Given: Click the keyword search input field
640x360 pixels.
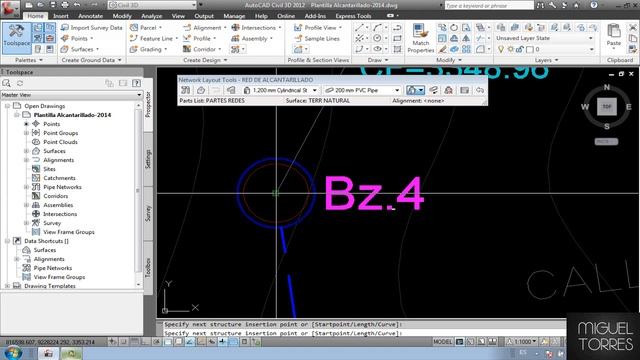Looking at the screenshot, I should [x=489, y=5].
